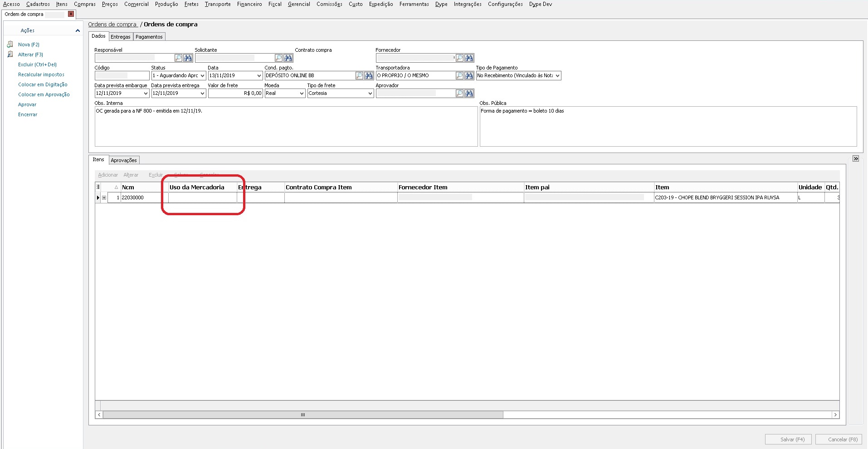Click the Nova (F2) document icon
The image size is (868, 449).
click(x=10, y=44)
